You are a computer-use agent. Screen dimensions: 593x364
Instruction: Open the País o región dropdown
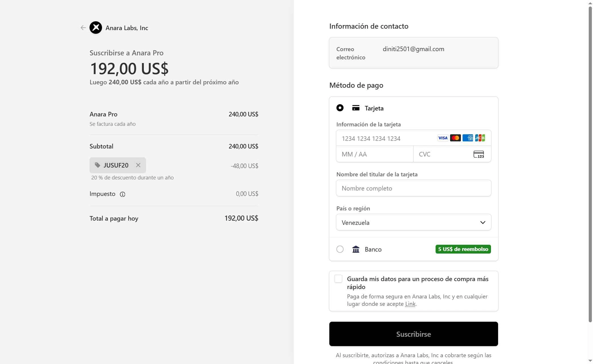point(413,222)
